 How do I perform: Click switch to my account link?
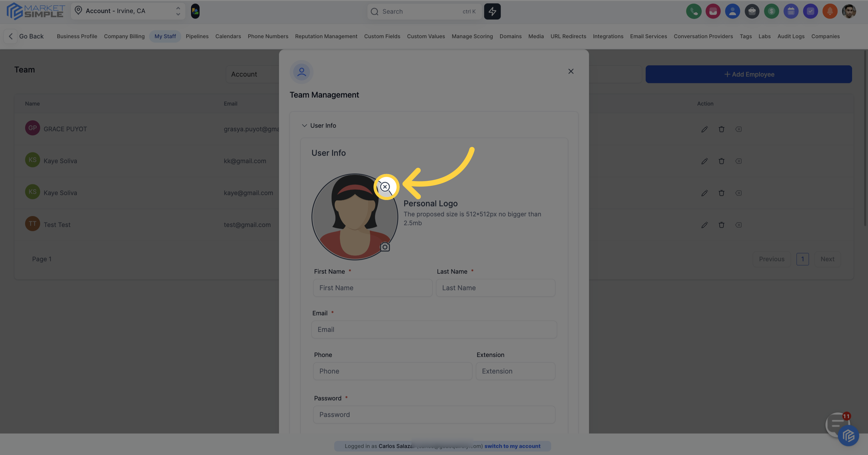512,446
